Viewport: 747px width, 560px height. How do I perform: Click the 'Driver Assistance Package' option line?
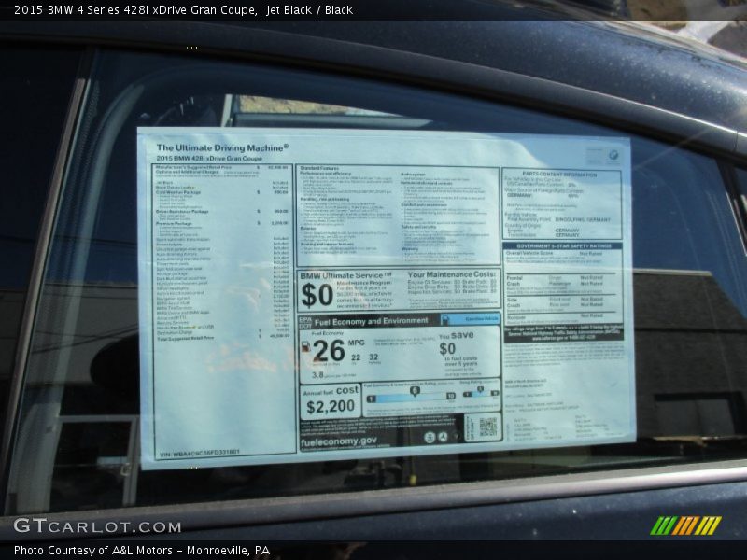point(222,212)
